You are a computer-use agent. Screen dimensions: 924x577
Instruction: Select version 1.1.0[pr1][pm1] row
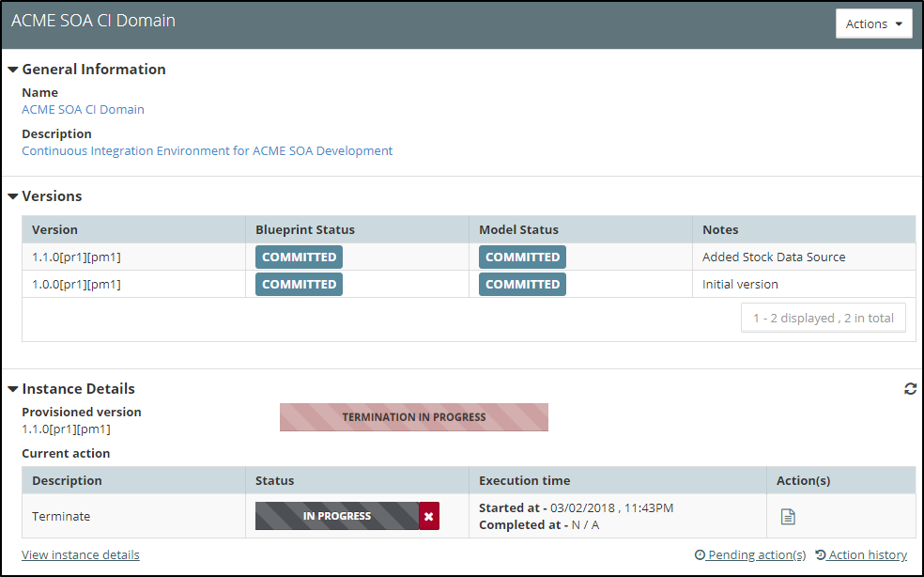pos(76,257)
